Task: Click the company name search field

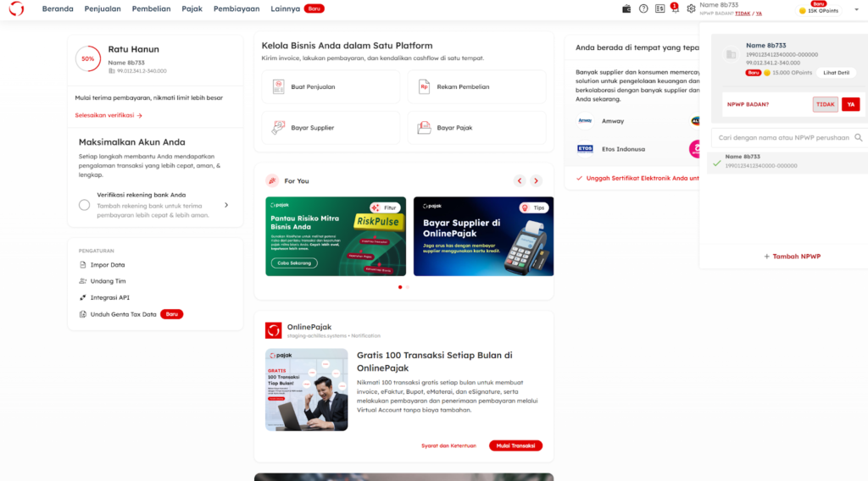Action: click(x=782, y=137)
